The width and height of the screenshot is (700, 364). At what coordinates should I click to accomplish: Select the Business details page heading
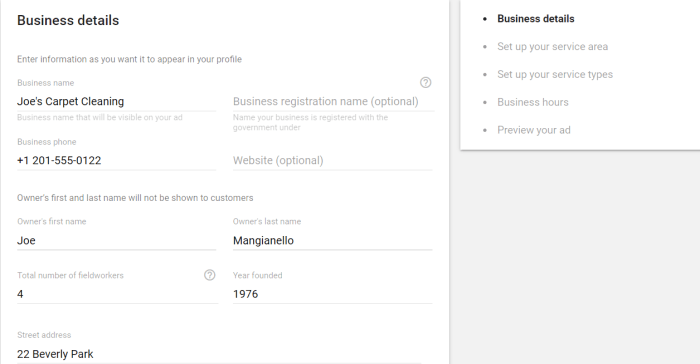point(68,21)
